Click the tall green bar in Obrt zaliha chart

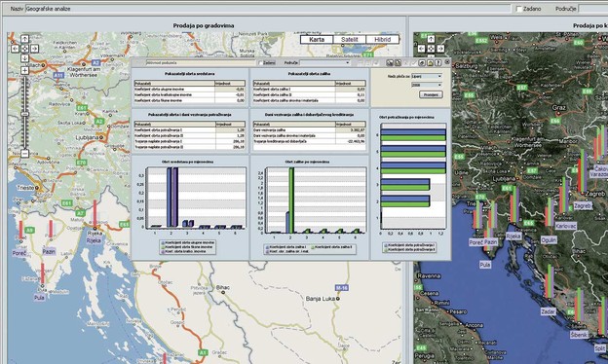coord(291,200)
